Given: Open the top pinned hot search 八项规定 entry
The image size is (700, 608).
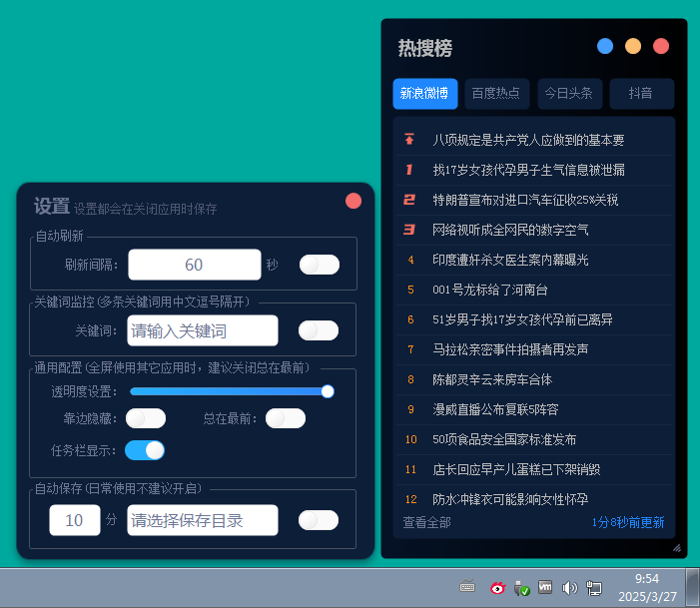Looking at the screenshot, I should click(x=528, y=141).
